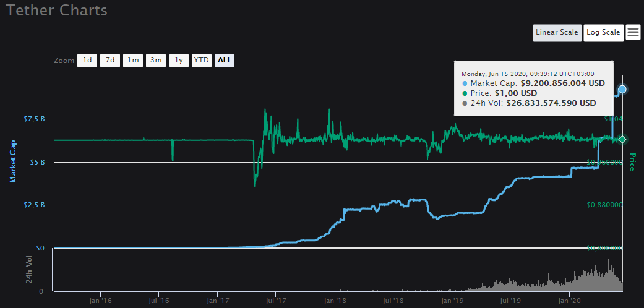Click the Zoom label
Screen dimensions: 644x308
tap(64, 61)
